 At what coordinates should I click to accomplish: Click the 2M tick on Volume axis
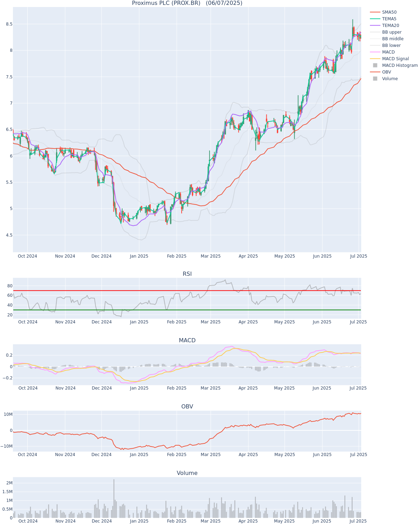(9, 483)
